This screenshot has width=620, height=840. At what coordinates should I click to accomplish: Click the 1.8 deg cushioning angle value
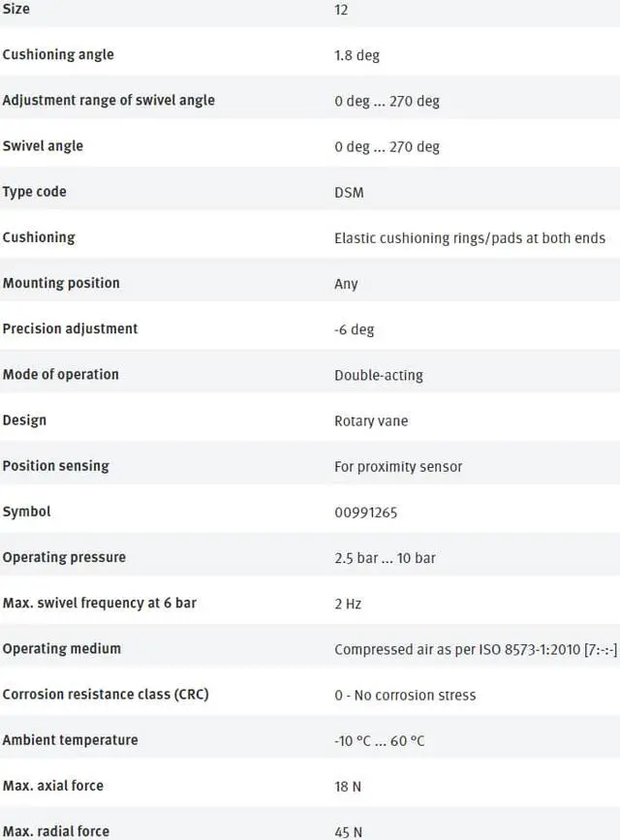point(356,55)
